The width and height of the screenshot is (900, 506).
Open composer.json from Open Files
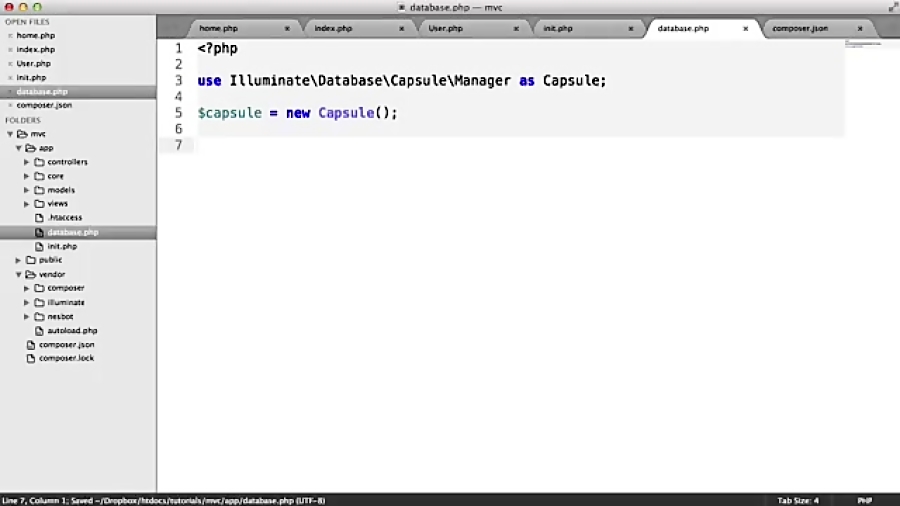[x=44, y=106]
